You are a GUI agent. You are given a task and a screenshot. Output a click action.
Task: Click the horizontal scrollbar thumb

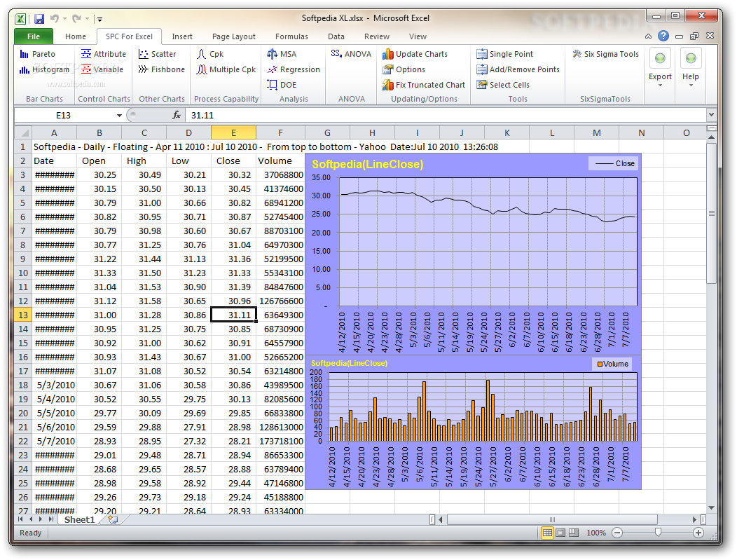(x=552, y=519)
